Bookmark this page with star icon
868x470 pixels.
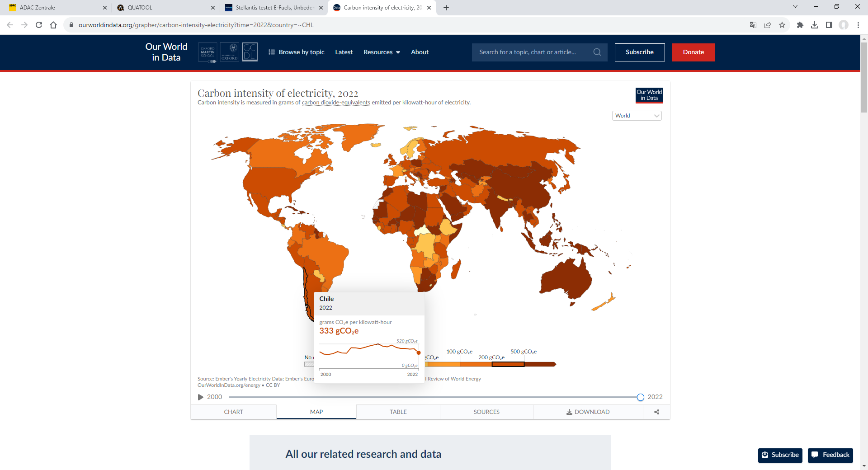782,25
